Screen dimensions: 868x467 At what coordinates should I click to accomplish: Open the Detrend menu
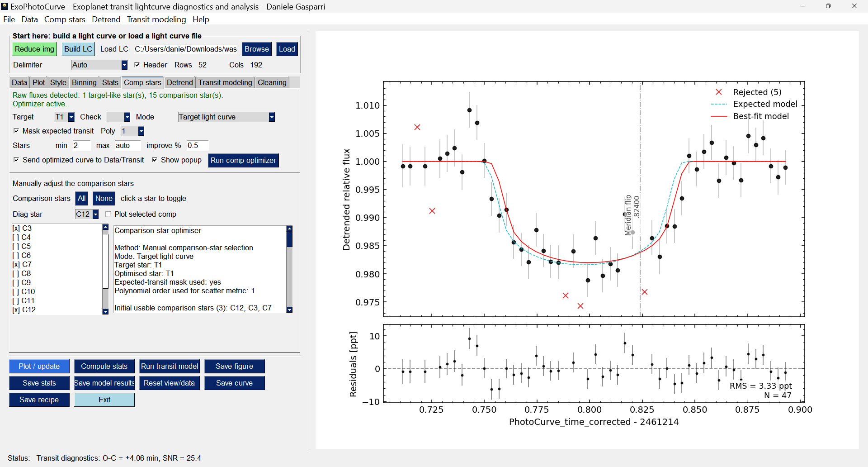pos(106,19)
